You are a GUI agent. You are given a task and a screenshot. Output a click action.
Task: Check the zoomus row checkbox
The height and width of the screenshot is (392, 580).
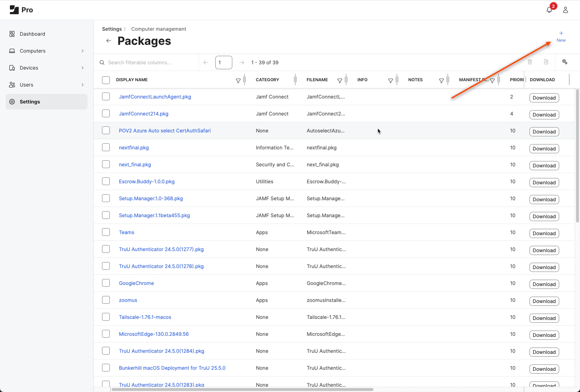pos(106,300)
